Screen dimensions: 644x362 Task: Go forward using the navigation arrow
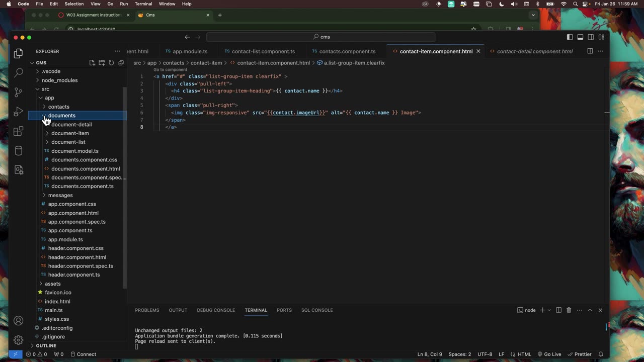click(198, 37)
